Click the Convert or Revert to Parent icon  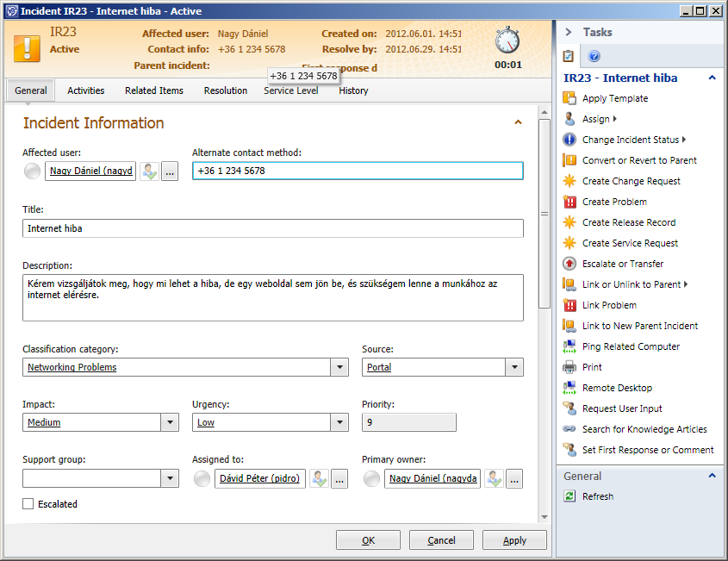pos(569,160)
